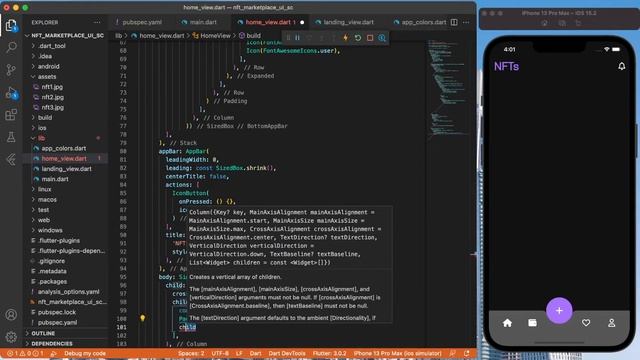Click errors and warnings count in status bar
Screen dimensions: 640x360
tap(26, 353)
